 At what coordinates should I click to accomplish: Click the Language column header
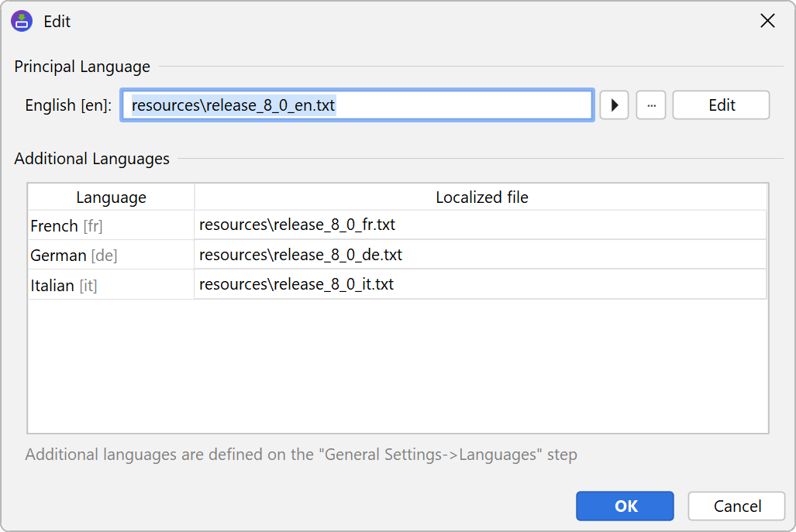(x=111, y=197)
